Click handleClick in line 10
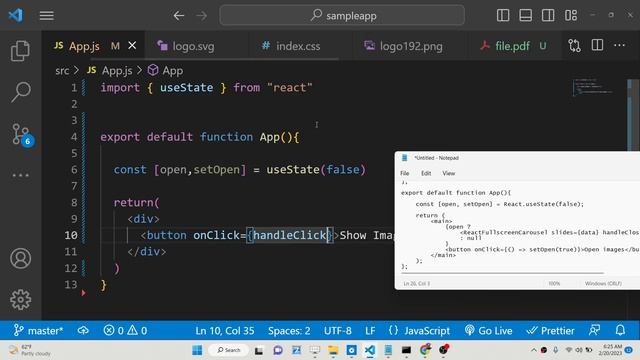Image resolution: width=640 pixels, height=360 pixels. [289, 235]
